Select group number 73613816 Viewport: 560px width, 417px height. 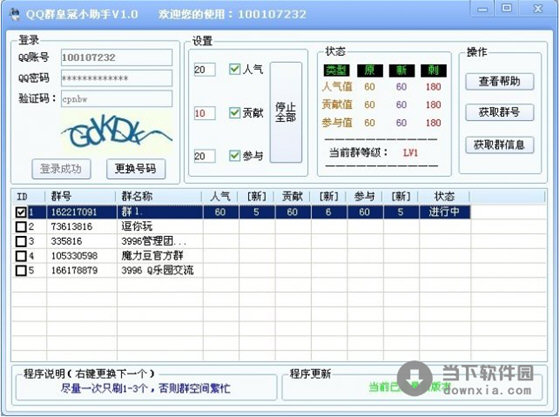point(72,227)
